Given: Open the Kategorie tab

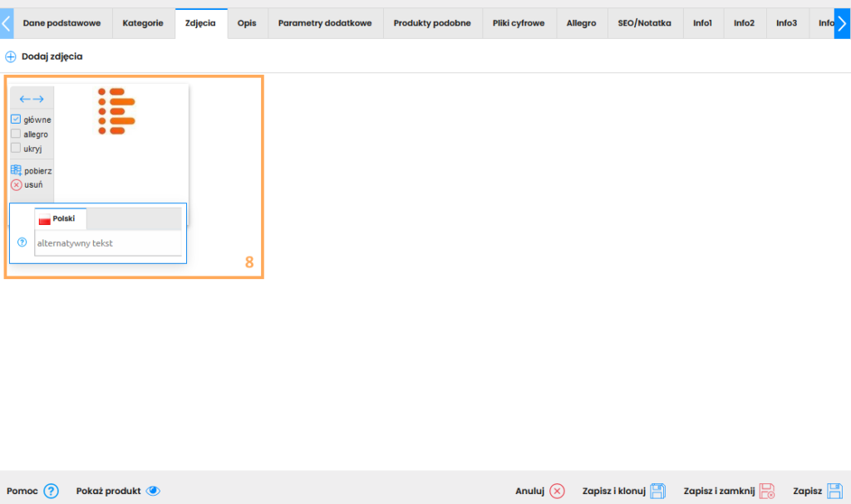Looking at the screenshot, I should pyautogui.click(x=143, y=23).
